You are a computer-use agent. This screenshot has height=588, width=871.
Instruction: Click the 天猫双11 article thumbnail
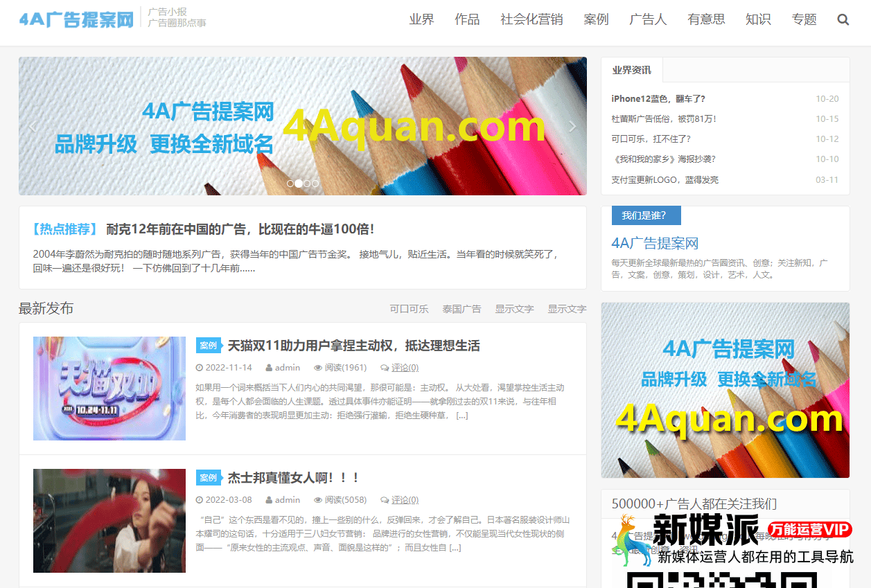109,389
